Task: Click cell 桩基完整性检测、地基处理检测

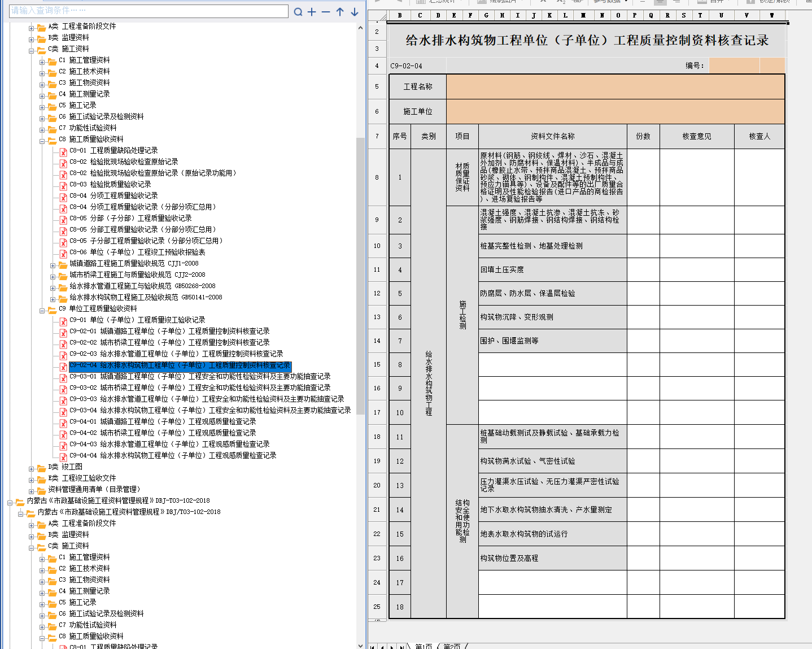Action: pos(553,246)
